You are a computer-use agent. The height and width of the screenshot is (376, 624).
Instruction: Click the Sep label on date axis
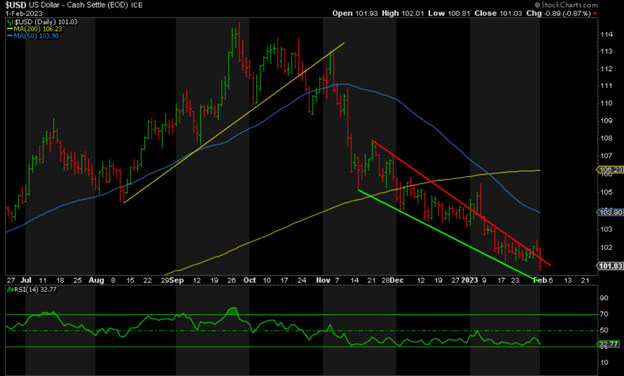(x=176, y=281)
